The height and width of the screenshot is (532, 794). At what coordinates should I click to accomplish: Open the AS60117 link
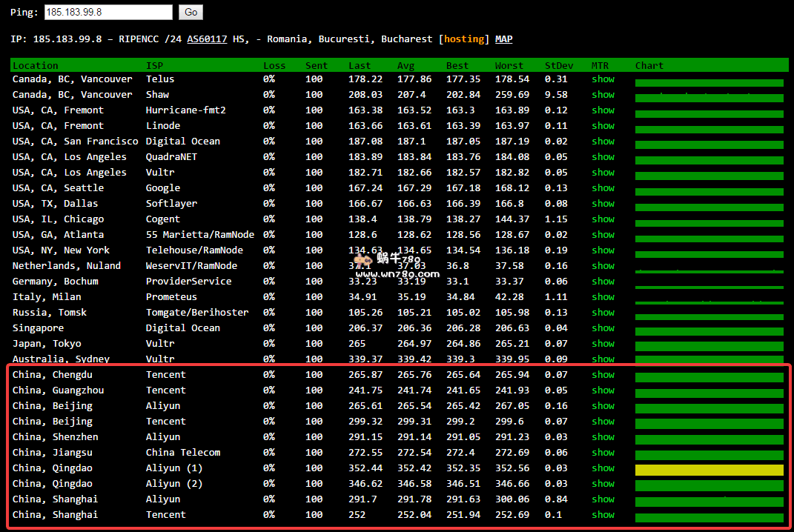[x=207, y=39]
